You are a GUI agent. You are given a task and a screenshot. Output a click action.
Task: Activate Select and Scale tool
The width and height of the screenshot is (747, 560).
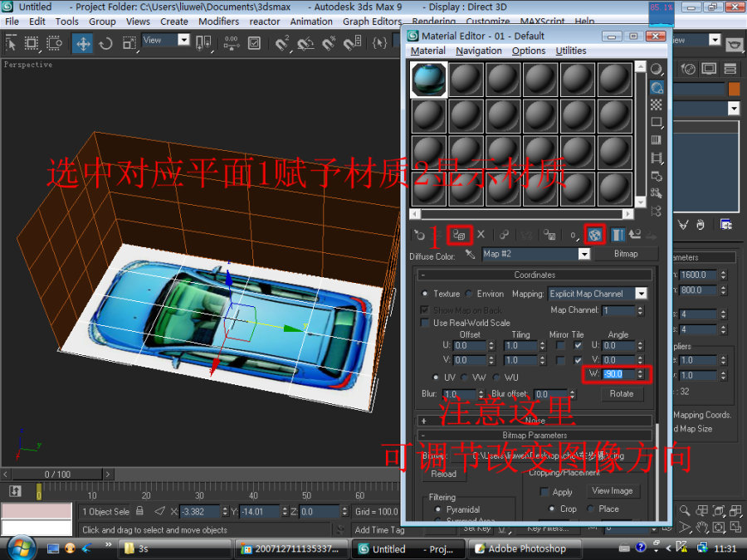129,44
